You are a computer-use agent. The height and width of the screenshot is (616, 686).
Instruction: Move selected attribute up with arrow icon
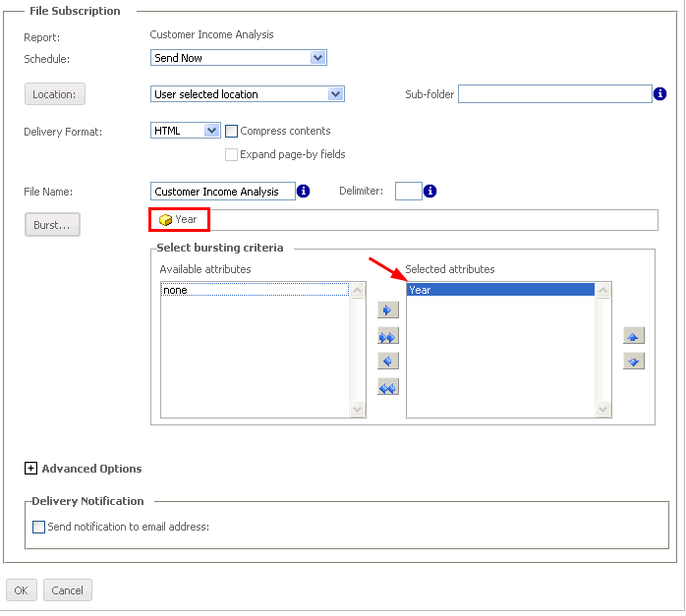pyautogui.click(x=633, y=336)
